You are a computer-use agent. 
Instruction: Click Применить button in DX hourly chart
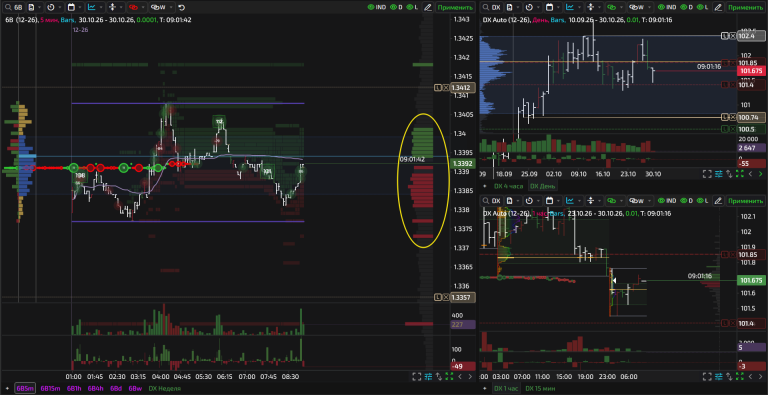[x=745, y=201]
